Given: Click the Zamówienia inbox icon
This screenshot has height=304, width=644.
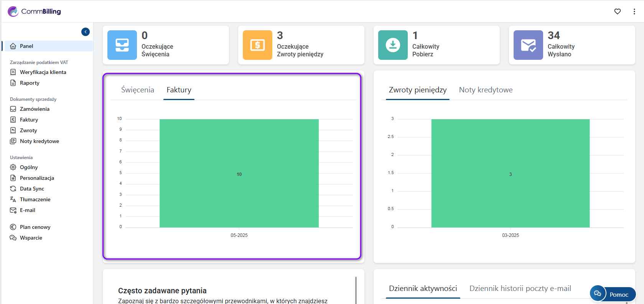Looking at the screenshot, I should click(x=13, y=109).
